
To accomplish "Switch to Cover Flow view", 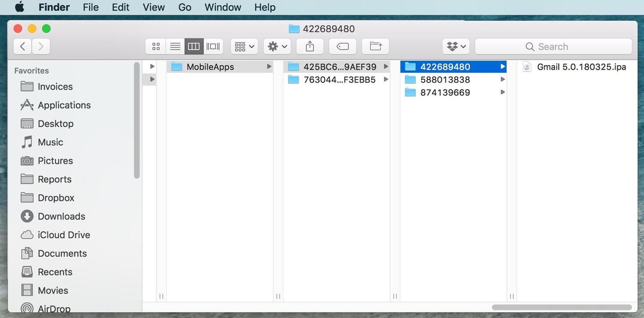I will click(x=213, y=47).
